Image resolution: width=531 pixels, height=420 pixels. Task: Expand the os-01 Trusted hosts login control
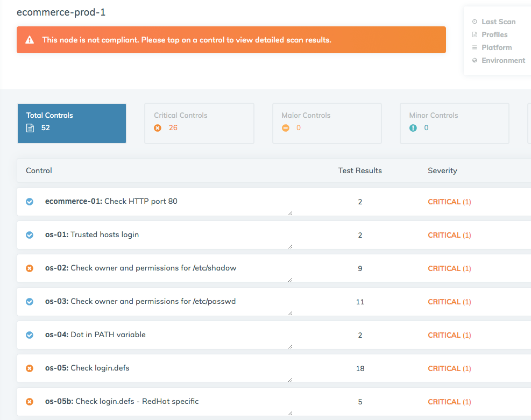[x=104, y=235]
